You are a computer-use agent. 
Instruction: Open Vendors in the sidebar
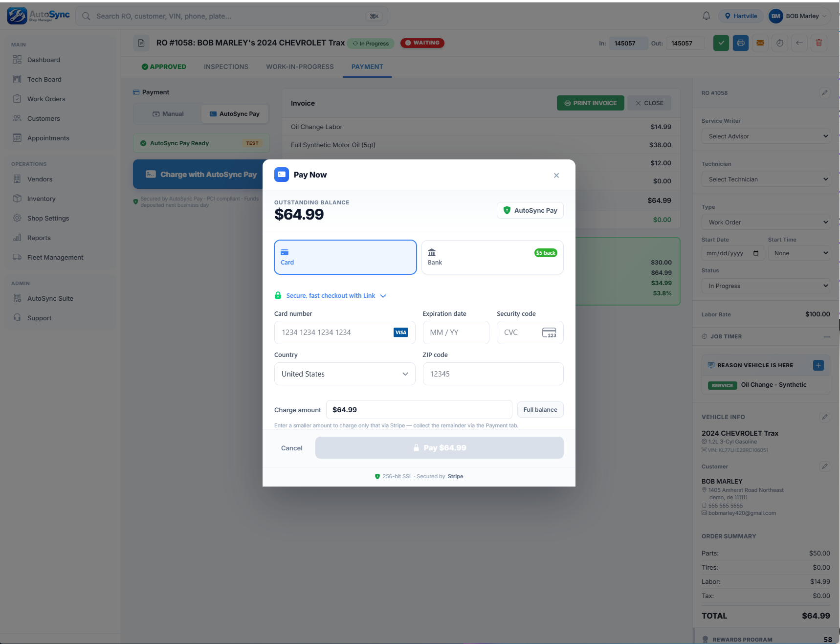coord(61,179)
